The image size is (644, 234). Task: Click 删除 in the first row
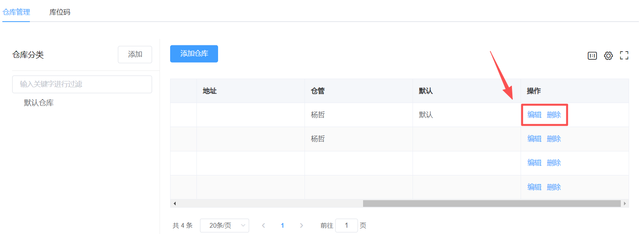point(554,115)
